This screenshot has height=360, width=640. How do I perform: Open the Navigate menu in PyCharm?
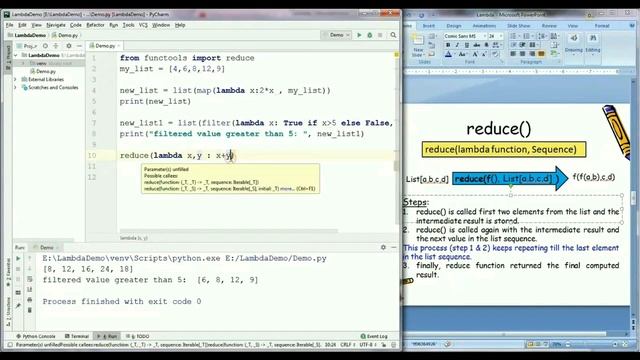56,25
